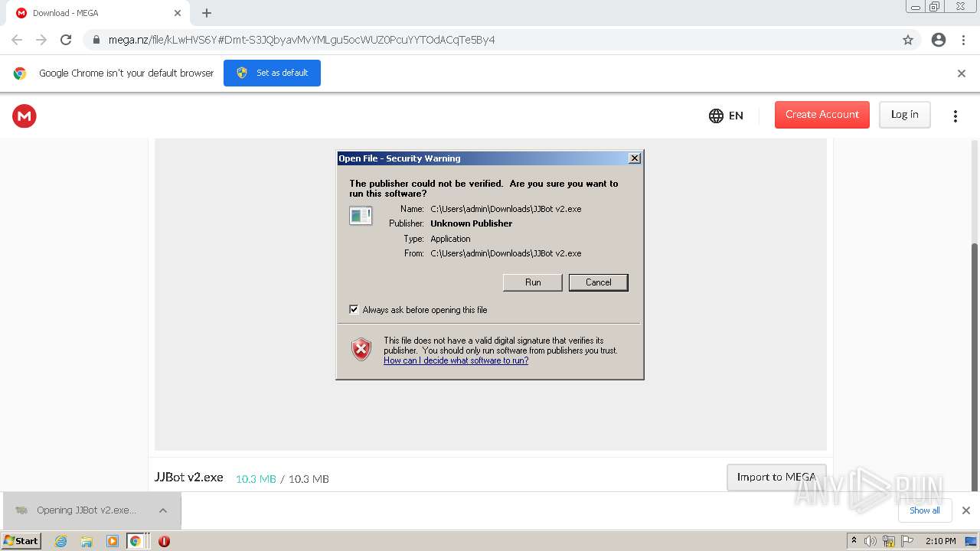Reload the current page

66,40
